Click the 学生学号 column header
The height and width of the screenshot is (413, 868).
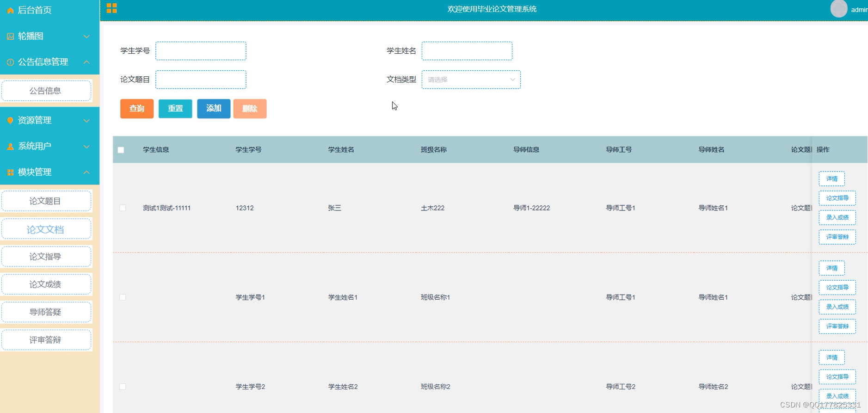pos(248,150)
